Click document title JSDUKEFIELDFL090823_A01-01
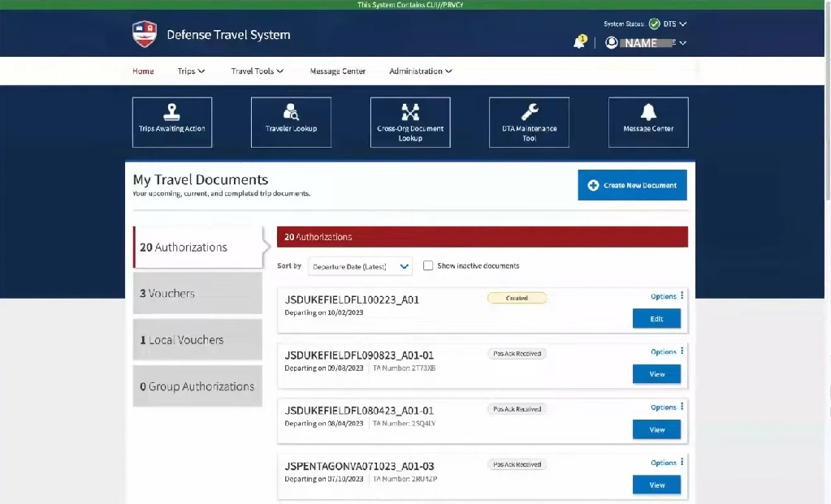 [x=359, y=355]
